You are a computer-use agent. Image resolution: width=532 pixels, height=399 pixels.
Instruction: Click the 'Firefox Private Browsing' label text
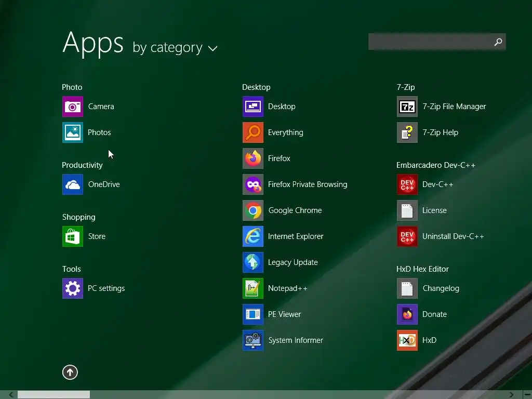click(x=308, y=184)
